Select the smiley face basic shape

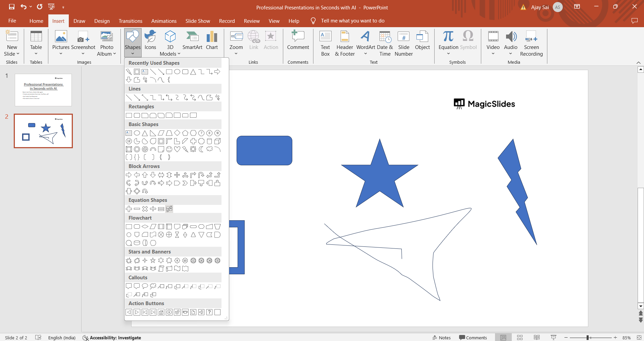tap(169, 149)
